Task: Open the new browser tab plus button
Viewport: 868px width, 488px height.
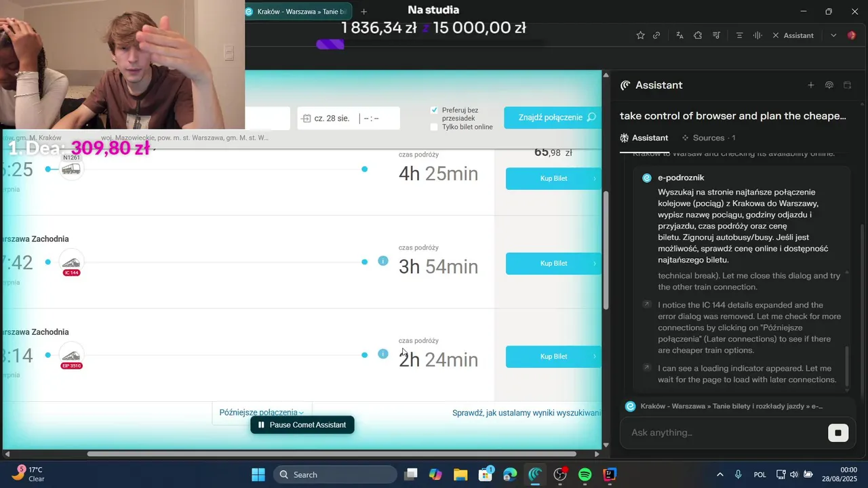Action: [x=363, y=12]
